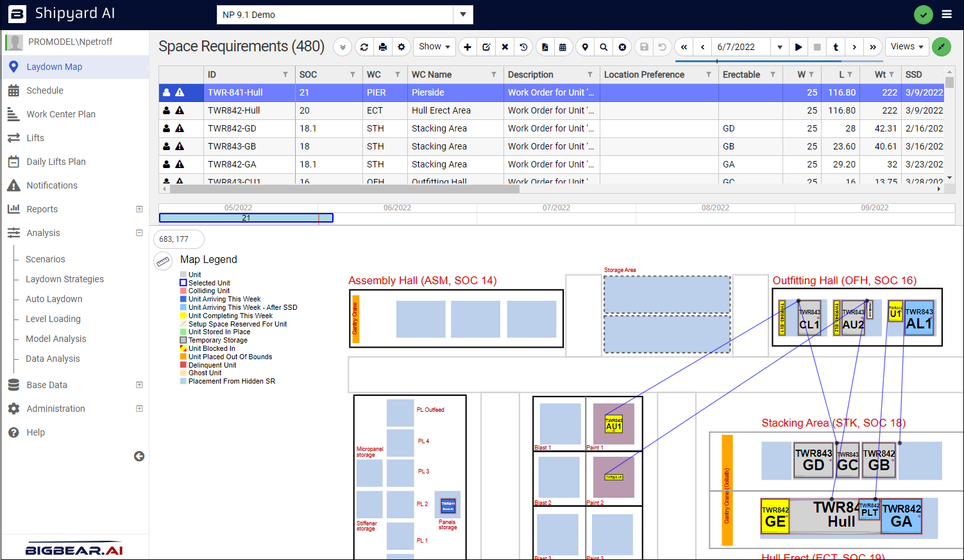Click the 't' today button

(x=836, y=47)
